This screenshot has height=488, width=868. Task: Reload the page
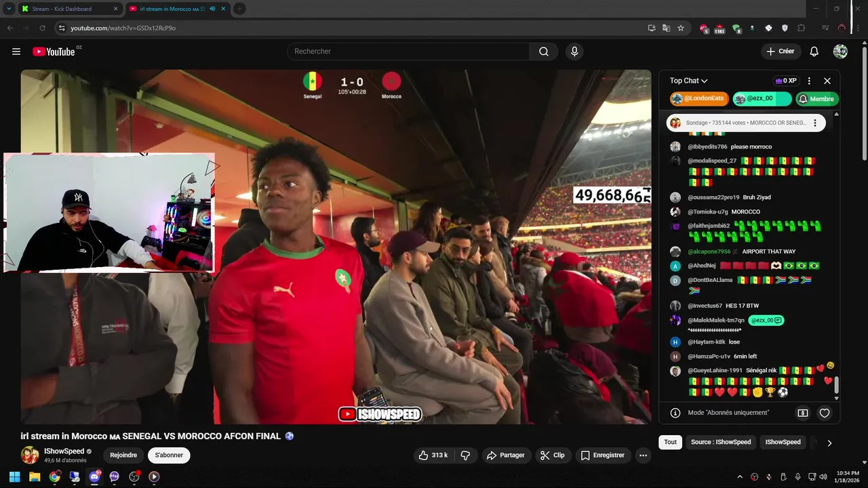point(42,28)
